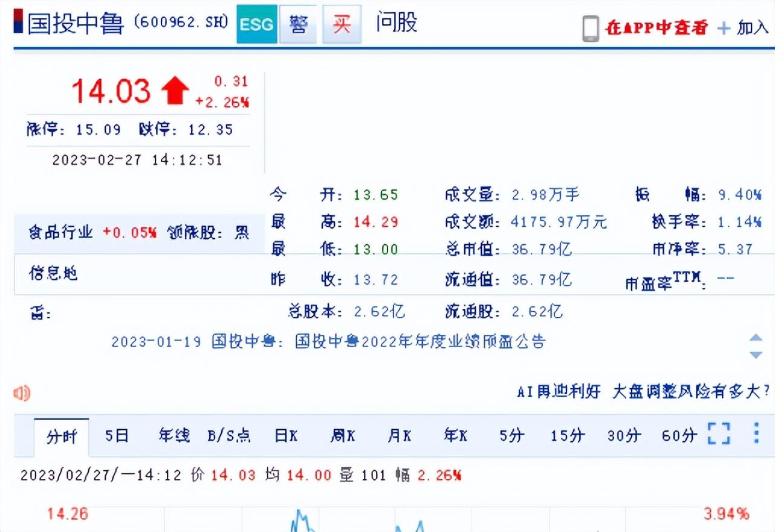Switch to the 年K chart tab

(456, 435)
